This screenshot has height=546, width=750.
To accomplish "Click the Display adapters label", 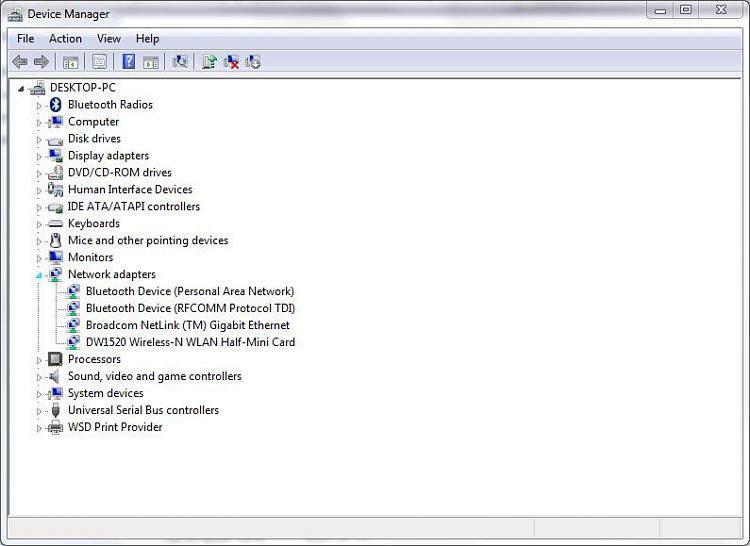I will 108,155.
